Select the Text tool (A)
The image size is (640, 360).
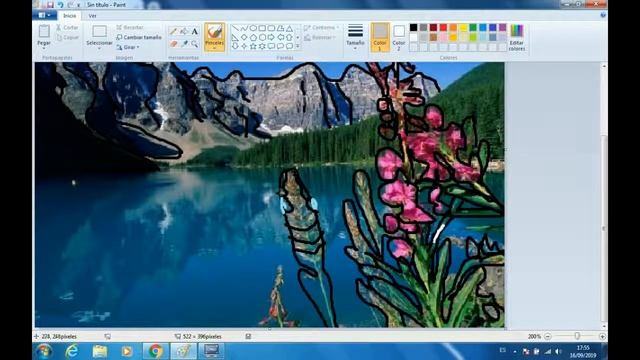pyautogui.click(x=195, y=31)
